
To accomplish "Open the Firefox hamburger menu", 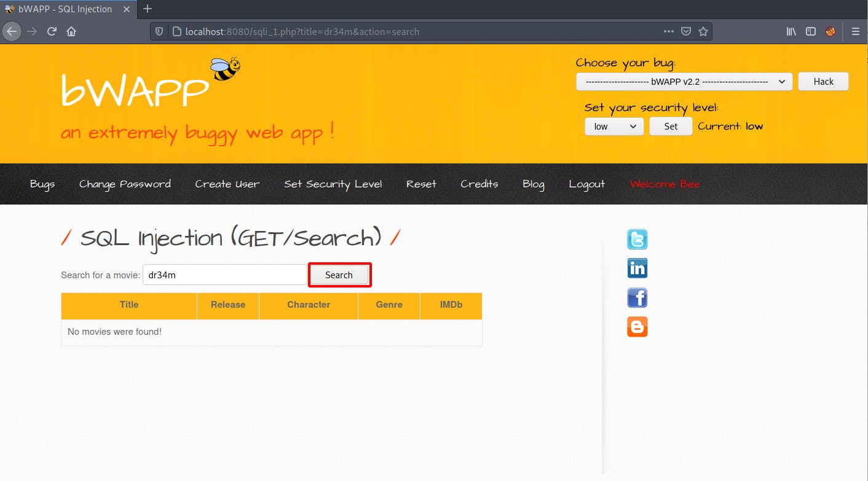I will point(855,31).
